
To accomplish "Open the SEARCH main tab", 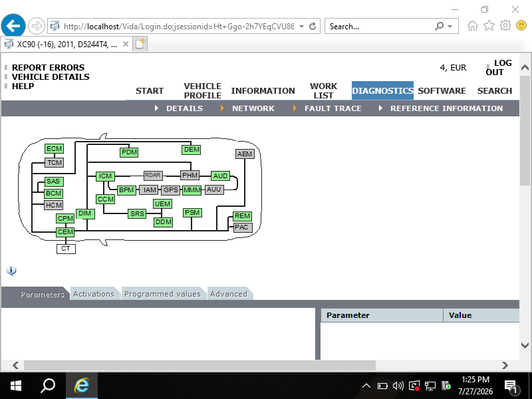I will 495,91.
